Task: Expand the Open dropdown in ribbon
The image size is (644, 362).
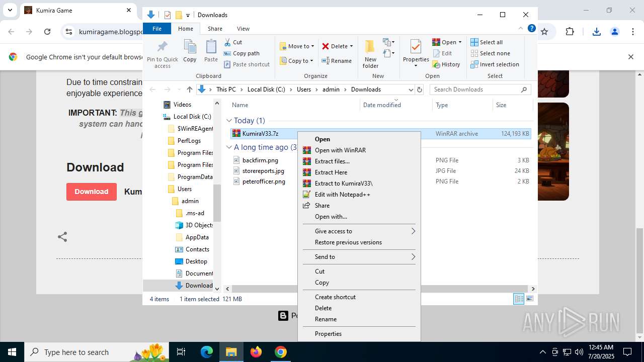Action: 460,42
